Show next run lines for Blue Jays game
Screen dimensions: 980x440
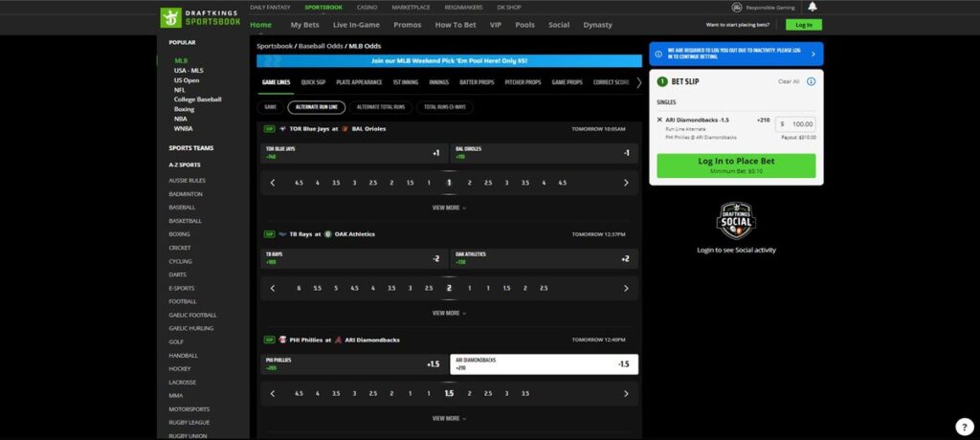pos(626,183)
